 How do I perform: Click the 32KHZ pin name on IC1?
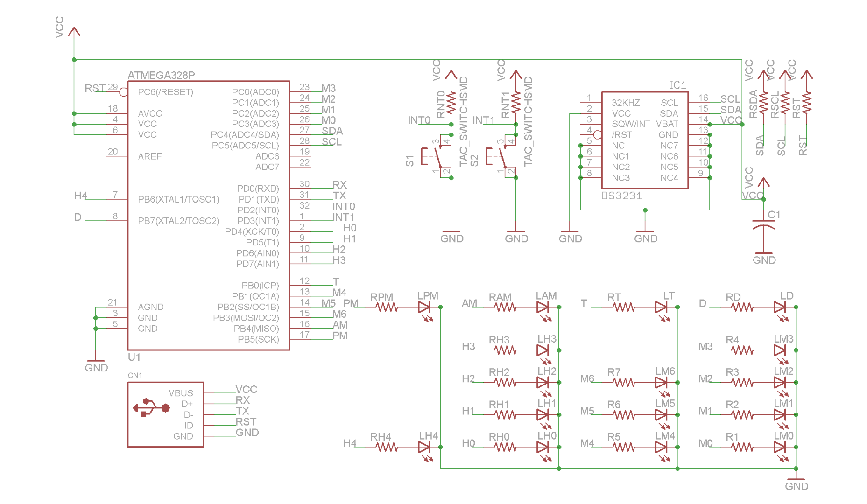626,103
